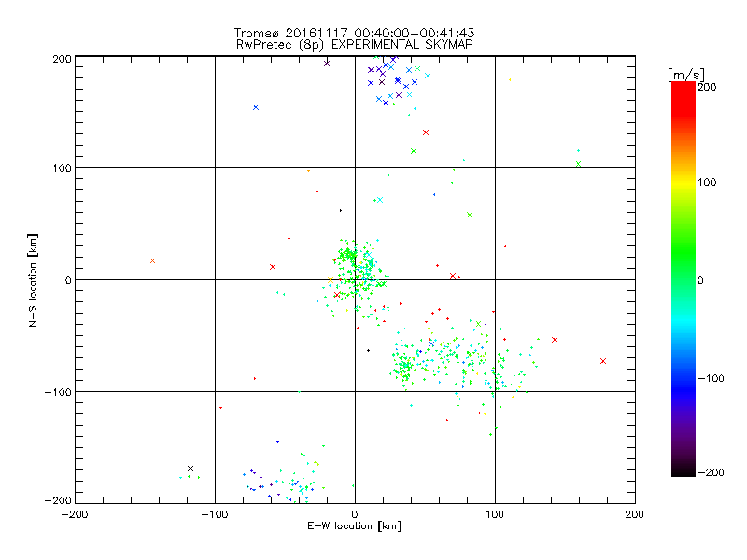Click the colorbar's top '200' label
Viewport: 747px width, 560px height.
[x=707, y=87]
